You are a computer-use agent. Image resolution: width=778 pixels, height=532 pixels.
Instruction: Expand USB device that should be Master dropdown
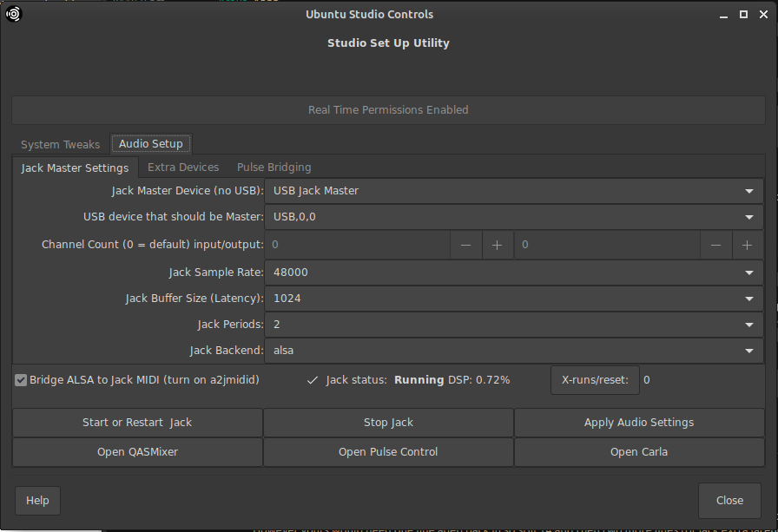pyautogui.click(x=513, y=217)
